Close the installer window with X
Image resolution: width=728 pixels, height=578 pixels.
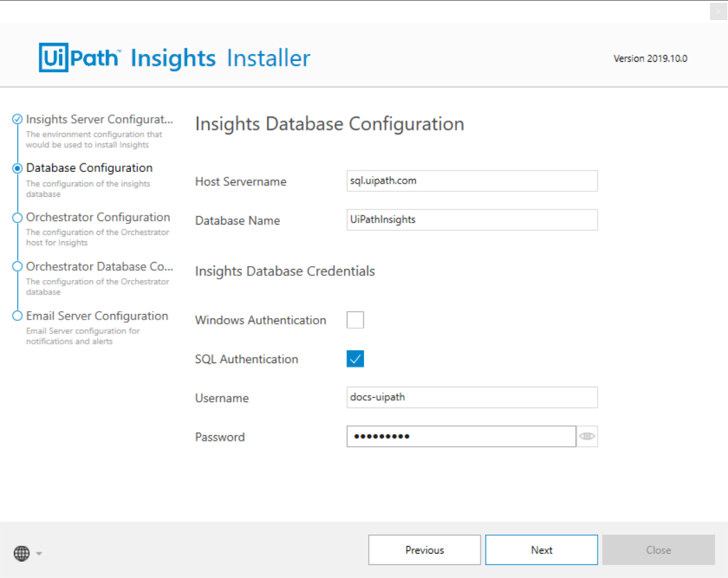[x=718, y=11]
